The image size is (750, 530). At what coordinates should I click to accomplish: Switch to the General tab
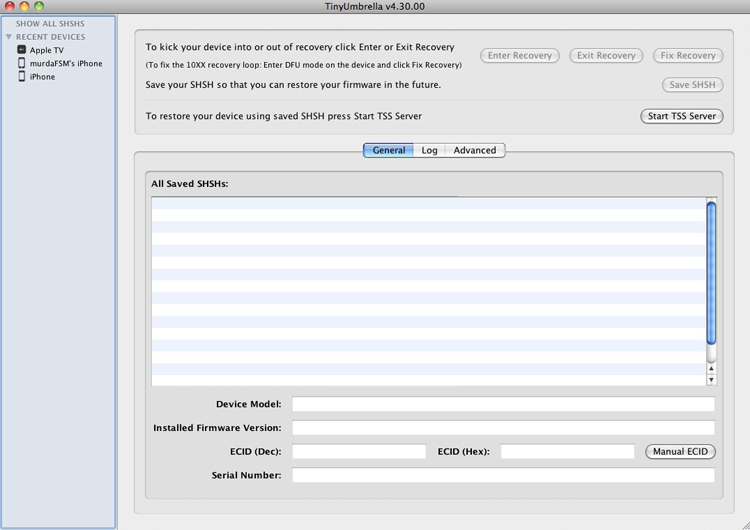click(388, 150)
